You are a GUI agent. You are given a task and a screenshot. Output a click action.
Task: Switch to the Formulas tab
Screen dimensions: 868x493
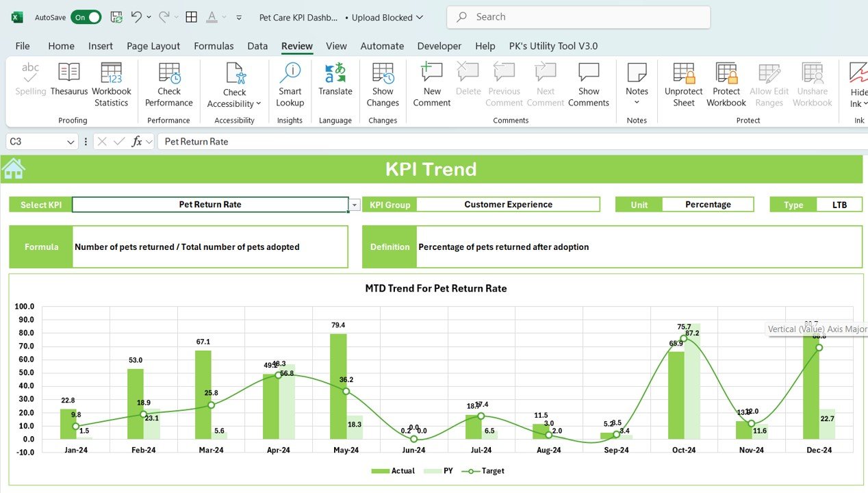coord(214,46)
